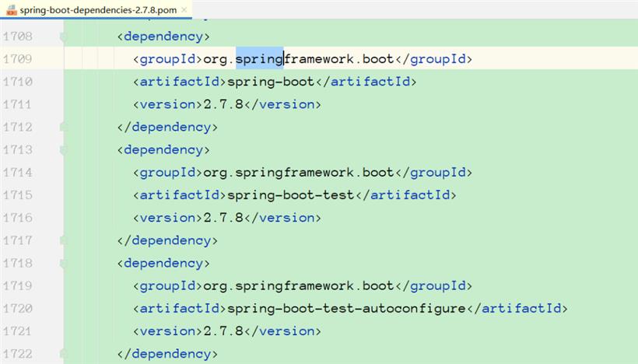This screenshot has width=638, height=364.
Task: Collapse the dependency block at line 1708
Action: click(x=64, y=37)
